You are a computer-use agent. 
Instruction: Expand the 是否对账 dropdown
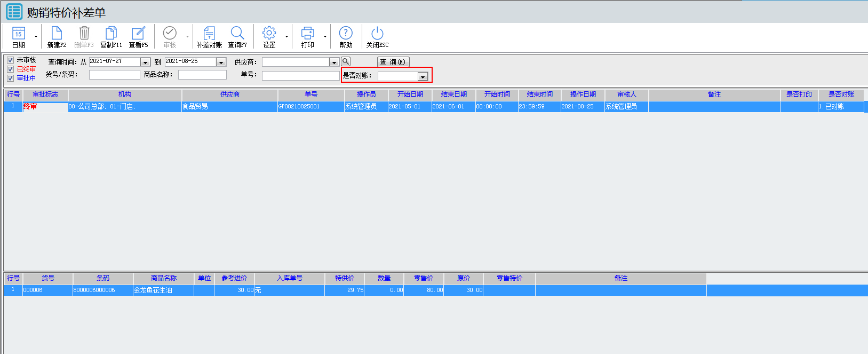click(x=423, y=77)
